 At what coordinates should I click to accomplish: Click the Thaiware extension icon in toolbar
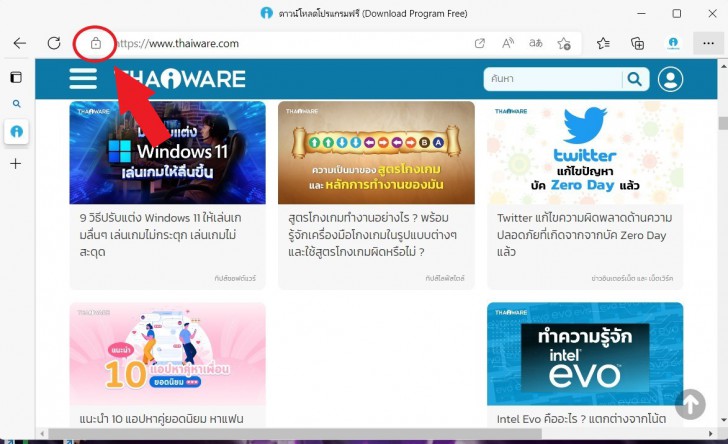[673, 44]
